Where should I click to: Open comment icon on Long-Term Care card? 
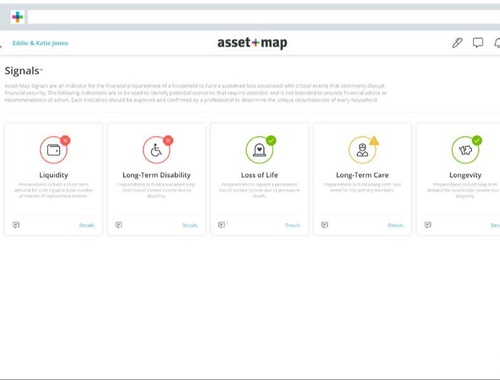click(x=325, y=225)
